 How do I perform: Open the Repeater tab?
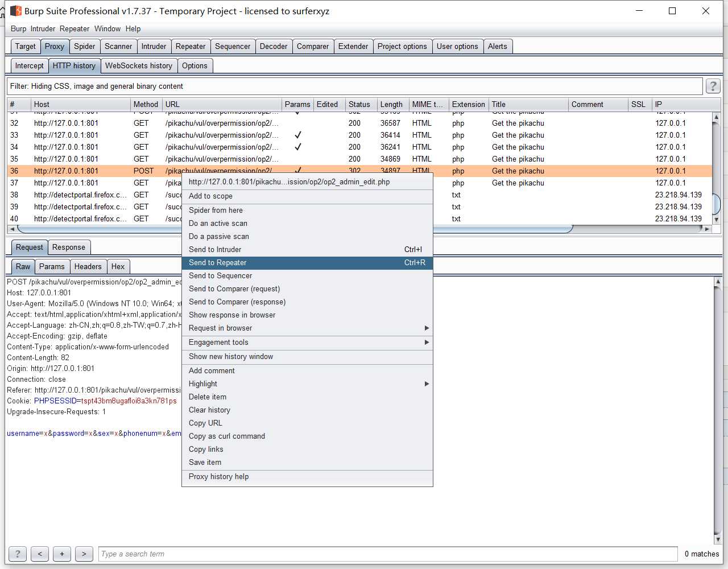[x=191, y=46]
